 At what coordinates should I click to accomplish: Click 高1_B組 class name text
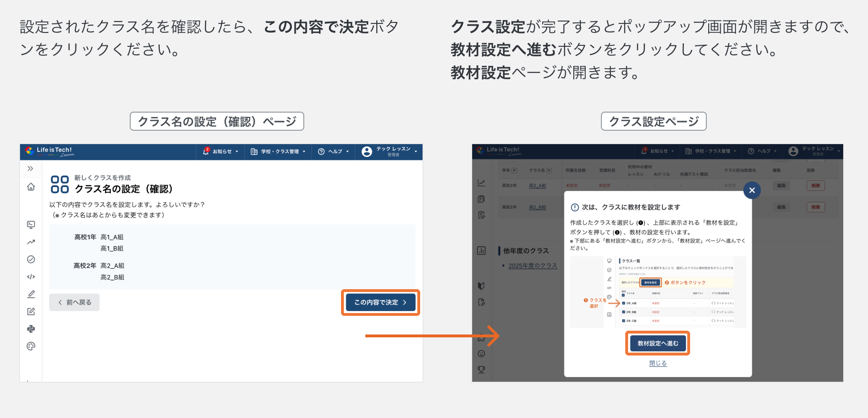(112, 249)
